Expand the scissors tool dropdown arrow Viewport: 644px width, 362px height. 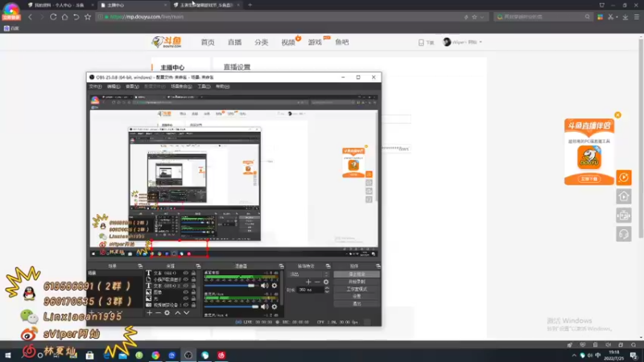tap(617, 17)
